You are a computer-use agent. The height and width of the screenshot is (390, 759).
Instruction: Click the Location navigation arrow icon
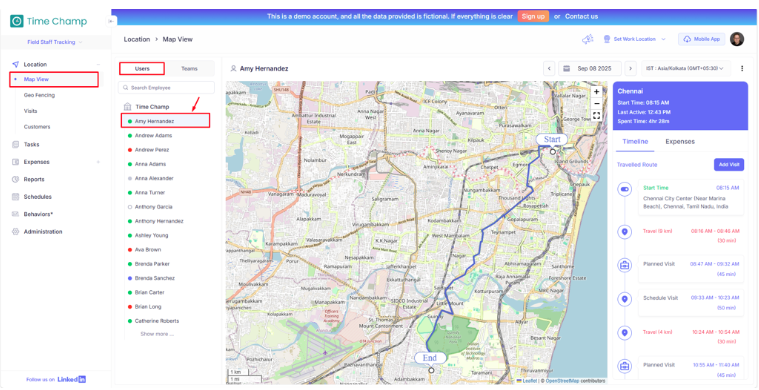[x=15, y=64]
